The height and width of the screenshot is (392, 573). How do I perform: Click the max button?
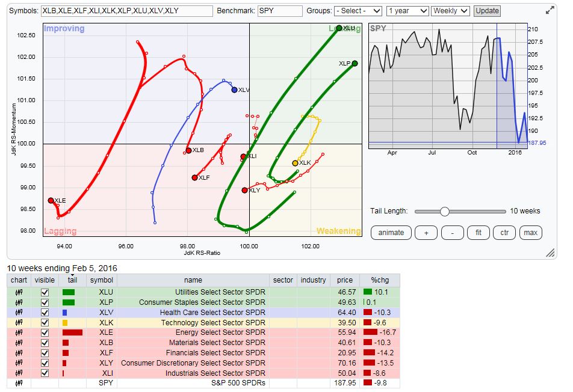click(531, 233)
